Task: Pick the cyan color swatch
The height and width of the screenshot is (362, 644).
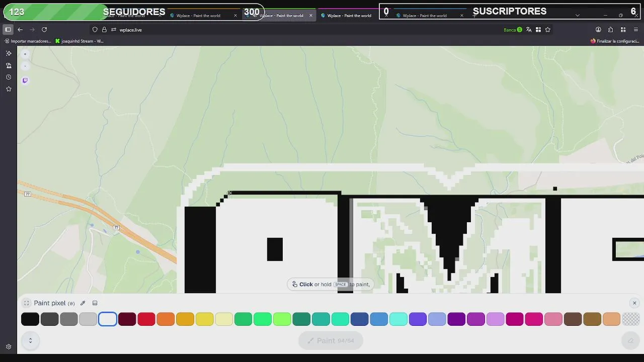Action: (x=398, y=319)
